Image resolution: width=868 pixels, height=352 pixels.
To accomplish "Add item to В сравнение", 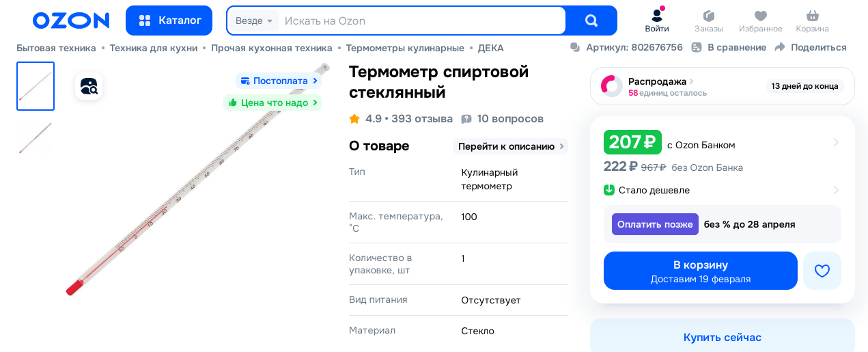I will coord(729,47).
